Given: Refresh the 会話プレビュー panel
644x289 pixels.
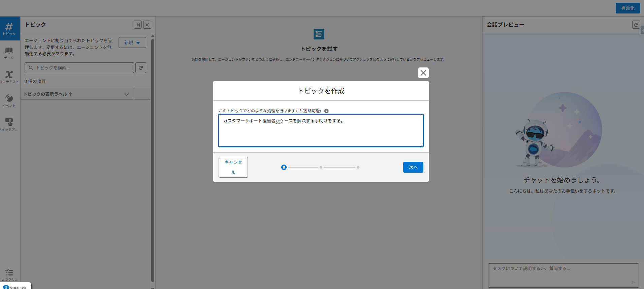Looking at the screenshot, I should (x=636, y=25).
